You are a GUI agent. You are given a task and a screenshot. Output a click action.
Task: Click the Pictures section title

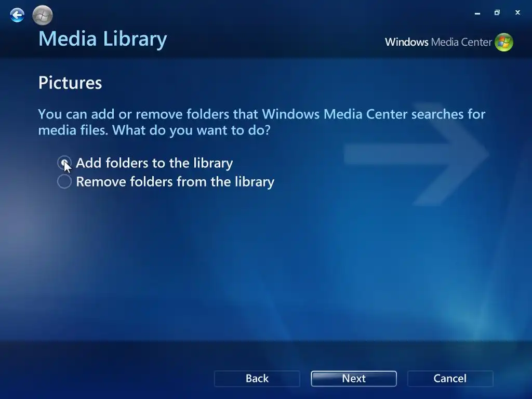pyautogui.click(x=70, y=83)
